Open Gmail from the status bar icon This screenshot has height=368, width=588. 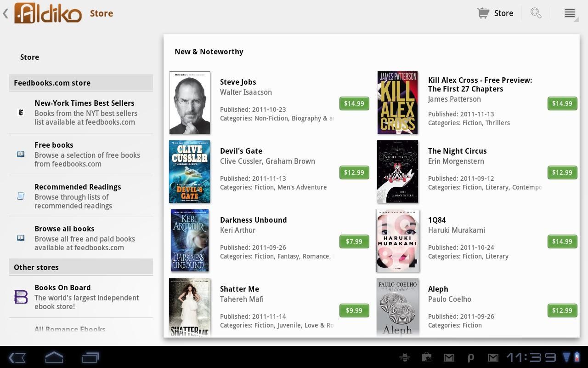[x=448, y=357]
